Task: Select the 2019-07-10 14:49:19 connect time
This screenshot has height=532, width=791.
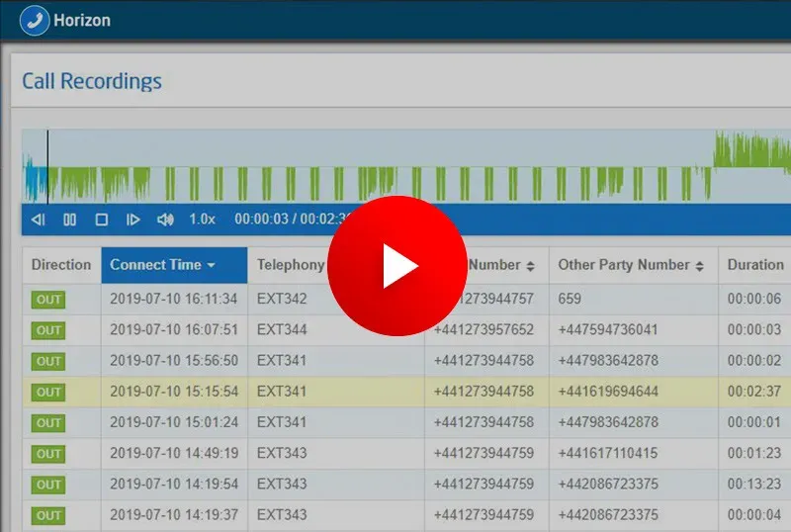Action: pyautogui.click(x=174, y=453)
